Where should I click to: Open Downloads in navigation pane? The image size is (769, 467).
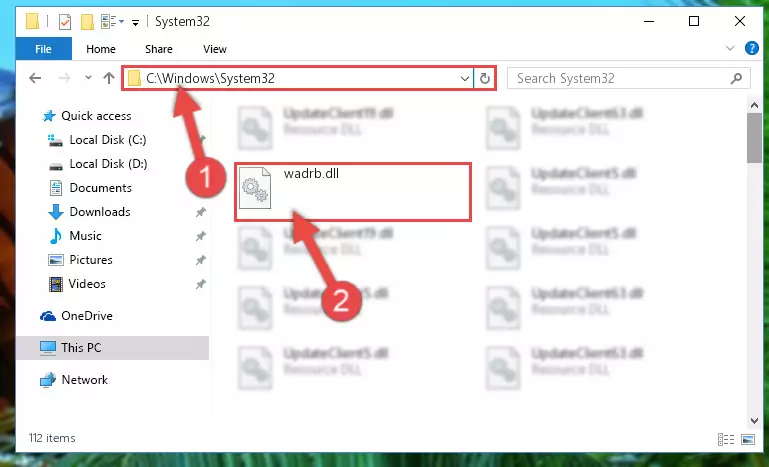100,212
